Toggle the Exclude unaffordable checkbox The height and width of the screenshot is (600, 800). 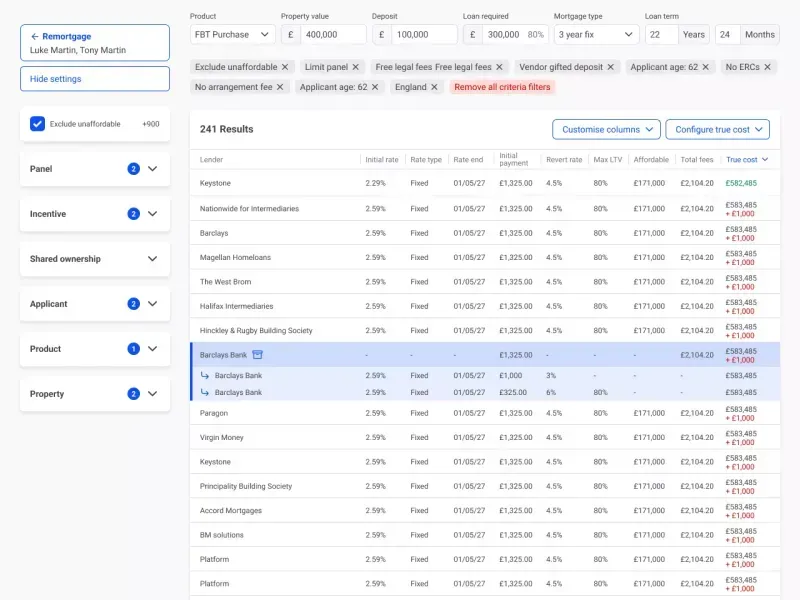point(37,123)
